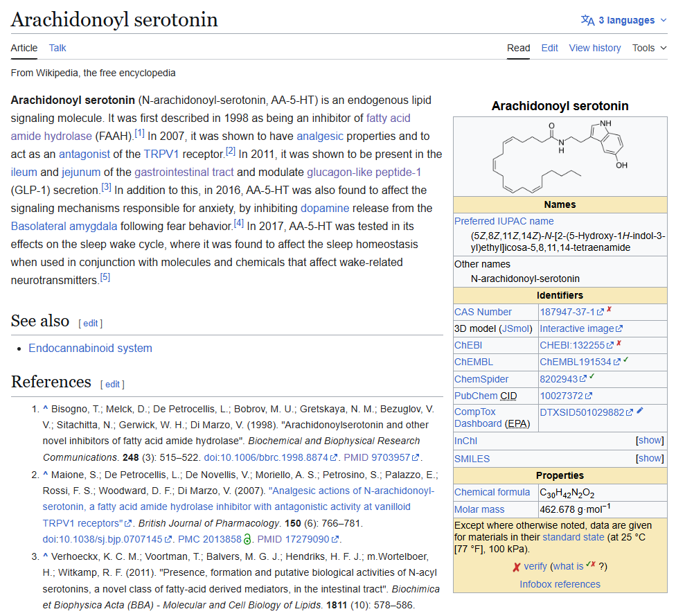The width and height of the screenshot is (676, 616).
Task: Open the Basolateral amygdala link
Action: [x=64, y=227]
